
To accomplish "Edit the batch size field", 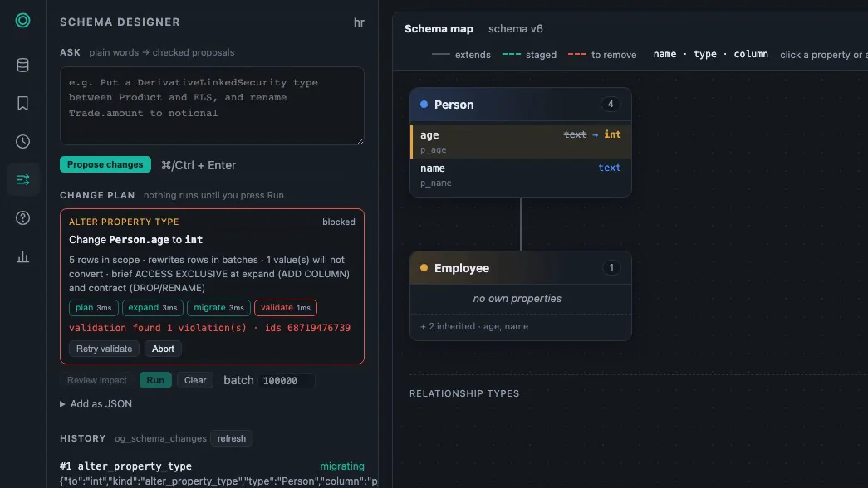I will pyautogui.click(x=287, y=381).
